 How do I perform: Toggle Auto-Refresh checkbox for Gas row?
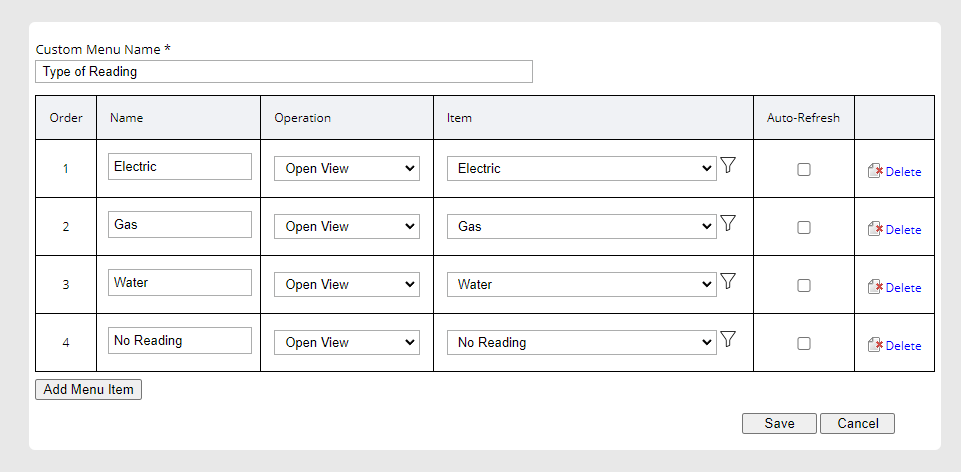pos(804,228)
